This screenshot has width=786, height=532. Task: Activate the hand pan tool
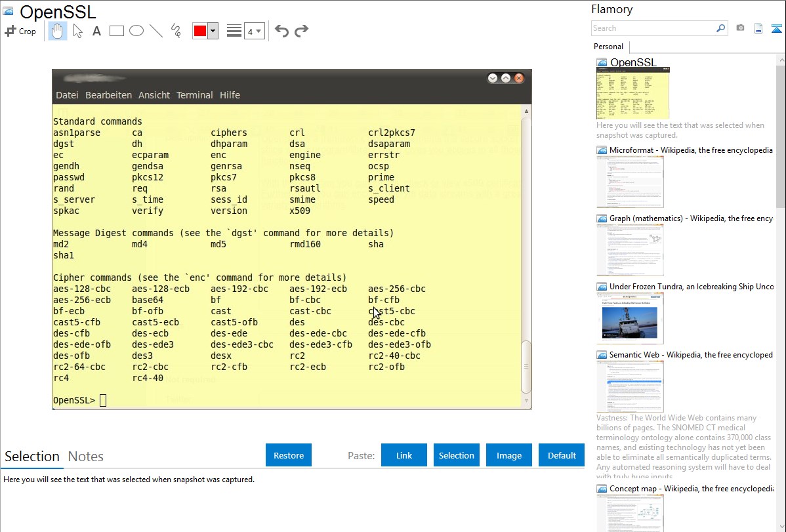58,31
